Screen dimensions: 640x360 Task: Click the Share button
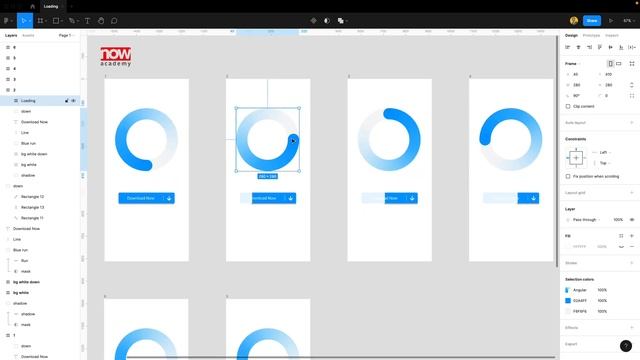592,20
